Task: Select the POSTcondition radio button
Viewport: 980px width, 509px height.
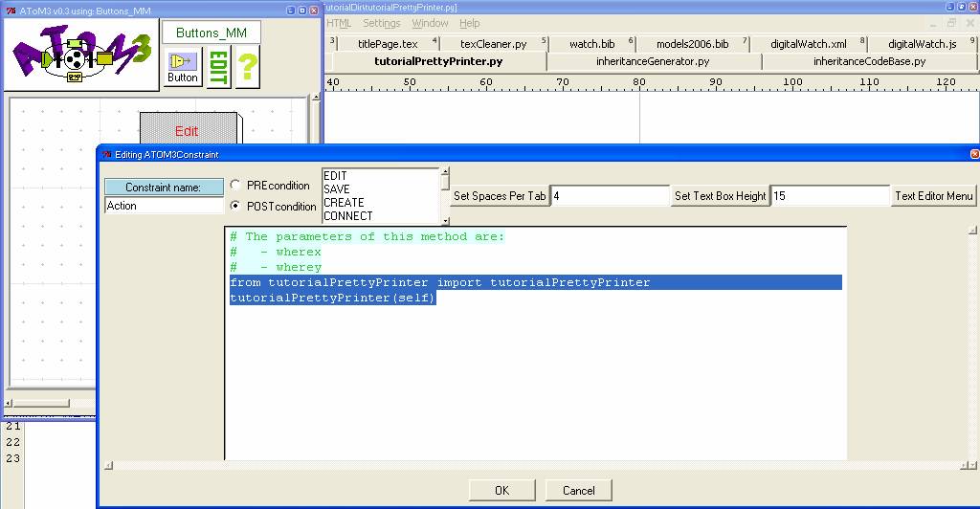Action: 236,207
